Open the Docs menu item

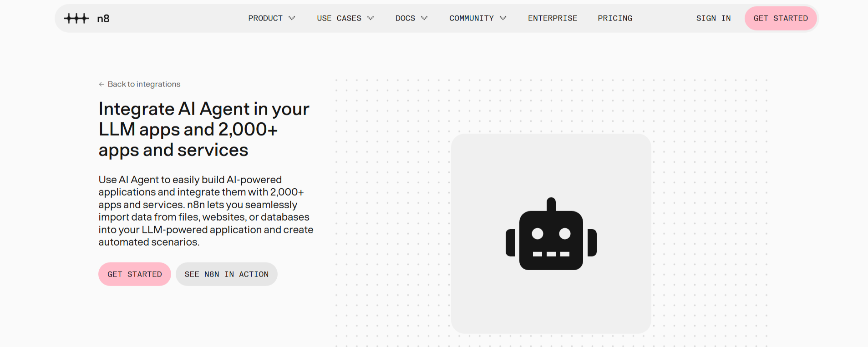(405, 18)
